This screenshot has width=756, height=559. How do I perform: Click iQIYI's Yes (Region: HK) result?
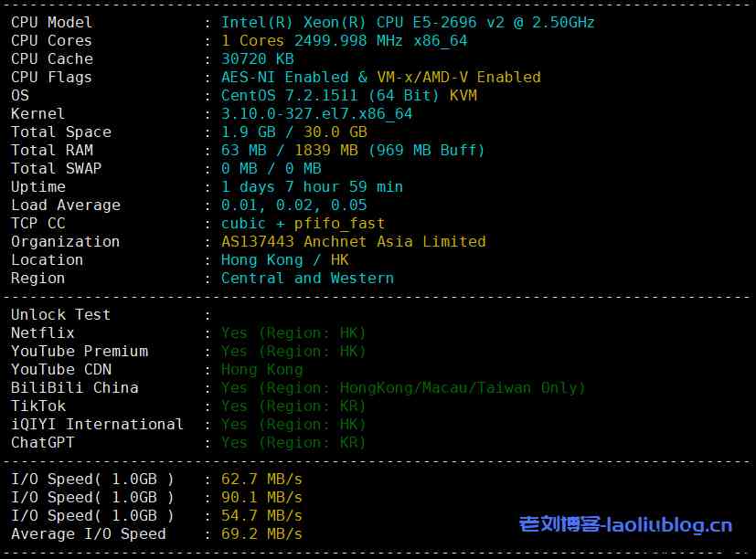(x=293, y=426)
